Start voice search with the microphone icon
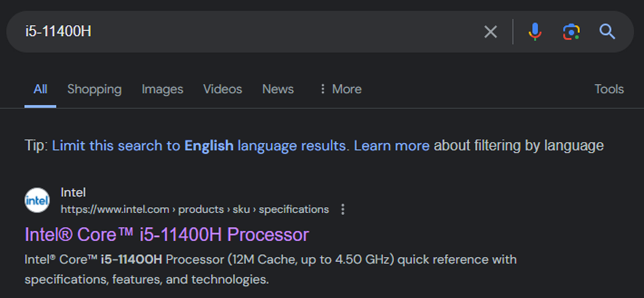 pos(535,32)
